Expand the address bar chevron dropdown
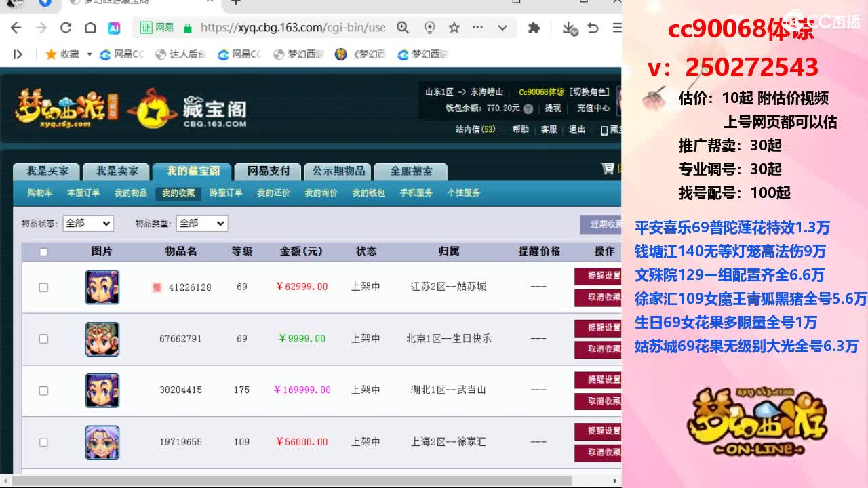Viewport: 868px width, 488px height. pos(502,28)
